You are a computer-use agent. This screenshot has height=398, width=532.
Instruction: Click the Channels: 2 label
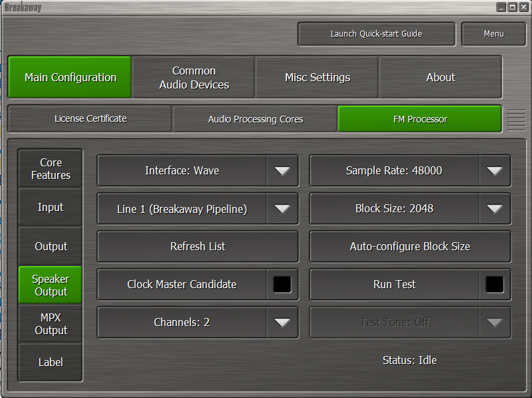pyautogui.click(x=182, y=322)
